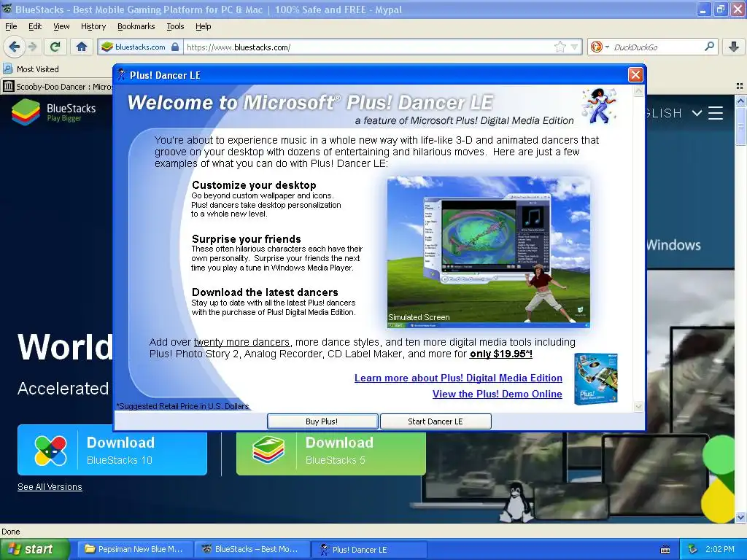Open the See All Versions link

click(50, 486)
